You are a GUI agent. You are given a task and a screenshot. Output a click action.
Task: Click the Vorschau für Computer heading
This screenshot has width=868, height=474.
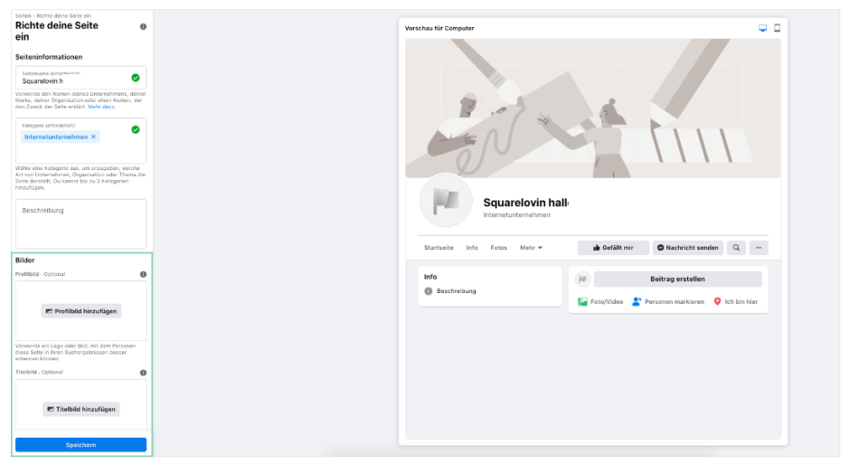click(439, 28)
